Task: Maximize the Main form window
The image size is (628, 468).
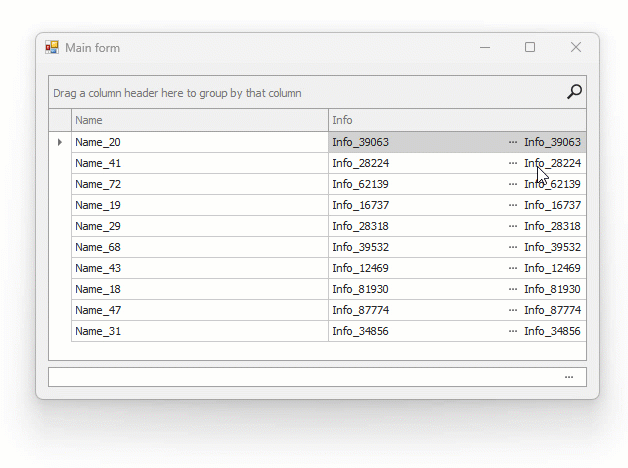Action: pyautogui.click(x=530, y=47)
